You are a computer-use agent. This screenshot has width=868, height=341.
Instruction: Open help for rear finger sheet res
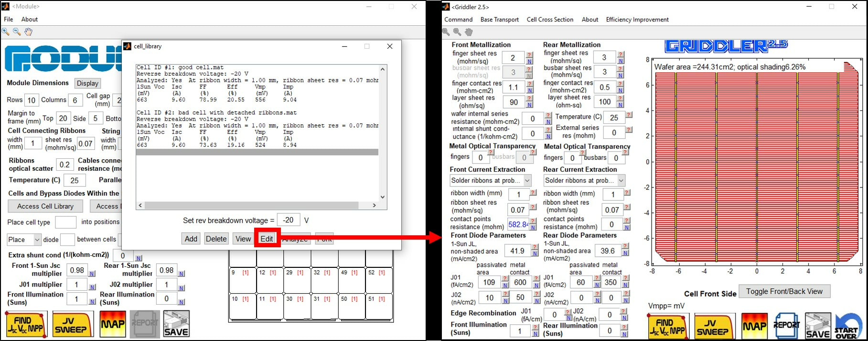pos(621,55)
